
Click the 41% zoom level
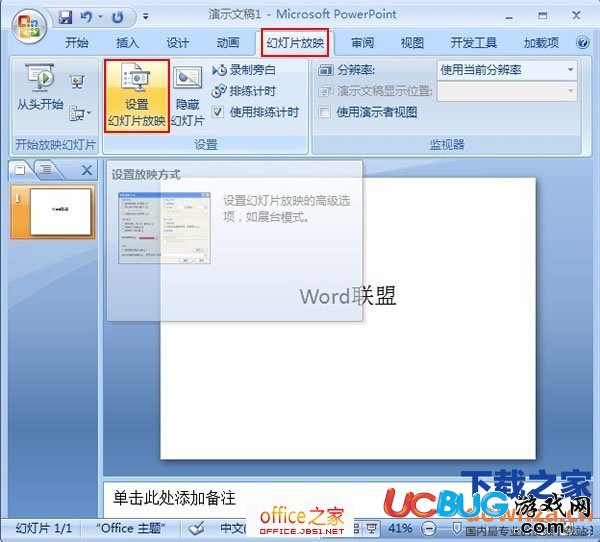click(400, 529)
